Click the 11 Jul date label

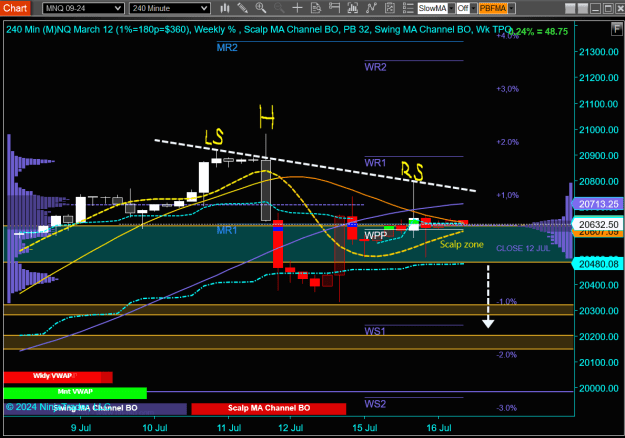click(x=229, y=428)
